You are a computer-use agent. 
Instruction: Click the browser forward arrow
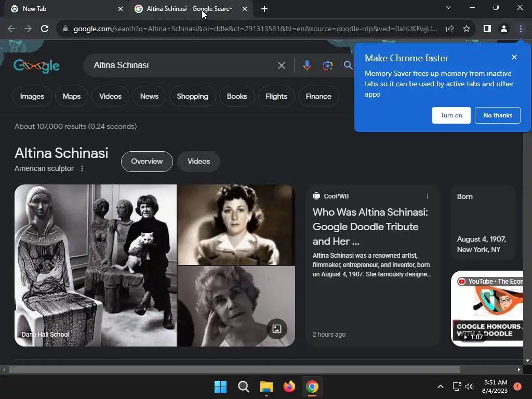click(x=28, y=29)
